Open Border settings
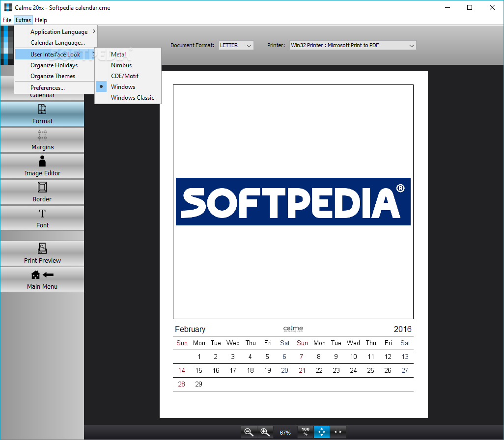 (42, 192)
